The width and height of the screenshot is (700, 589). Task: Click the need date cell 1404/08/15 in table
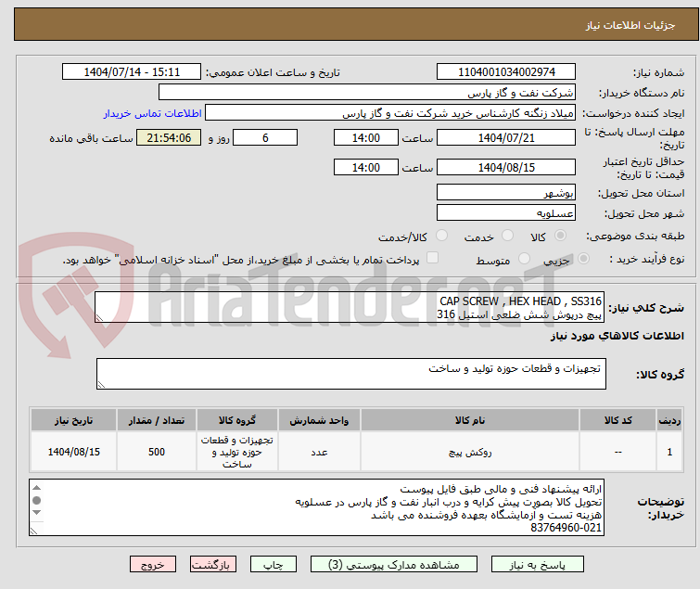point(73,452)
